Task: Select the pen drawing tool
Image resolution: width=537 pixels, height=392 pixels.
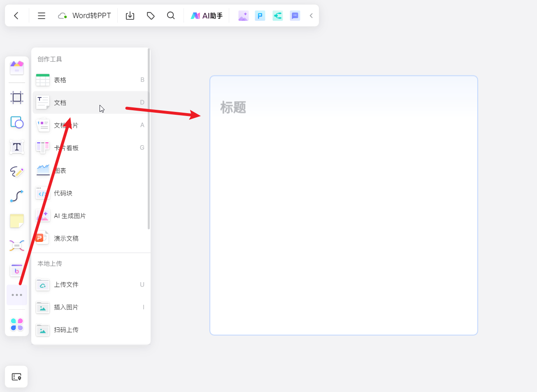Action: [17, 172]
